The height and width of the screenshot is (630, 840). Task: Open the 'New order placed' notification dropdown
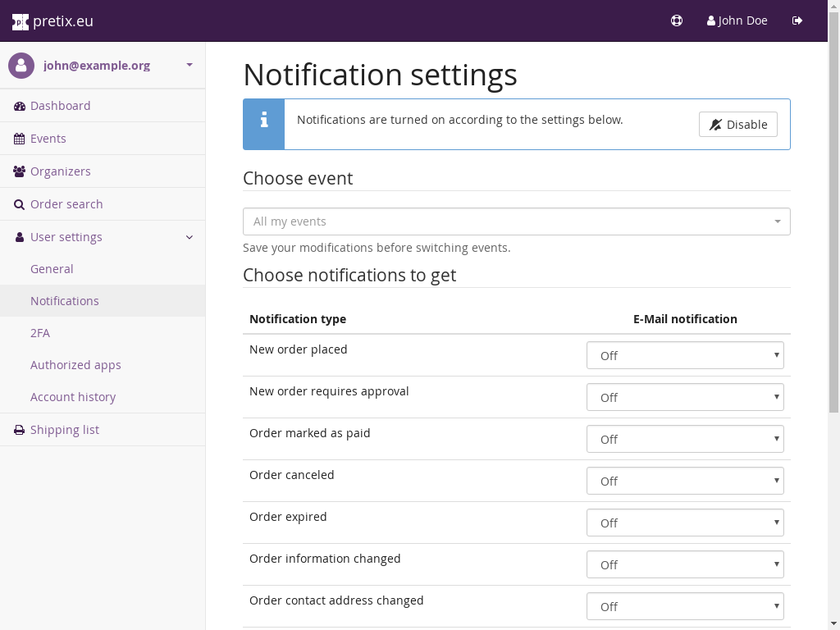coord(685,355)
